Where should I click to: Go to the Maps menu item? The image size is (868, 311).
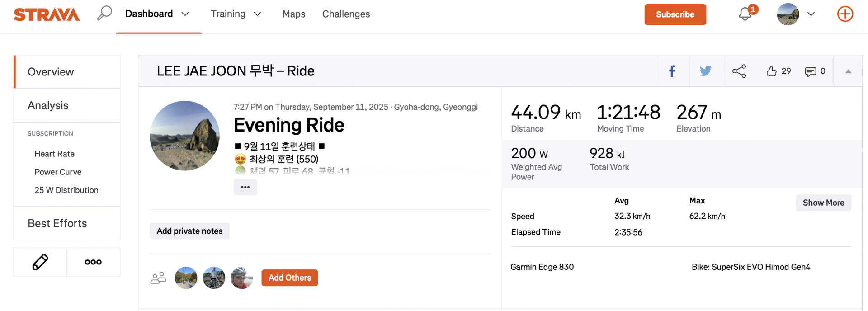294,14
